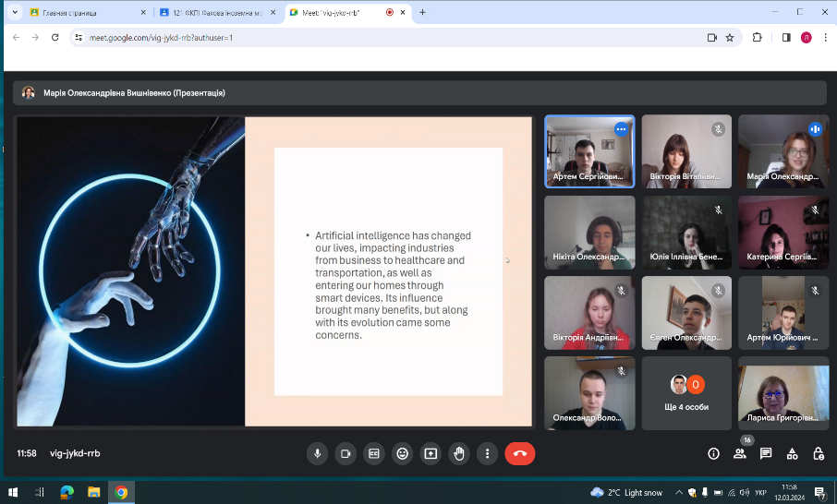
Task: Open more options three-dot menu in call bar
Action: [487, 453]
